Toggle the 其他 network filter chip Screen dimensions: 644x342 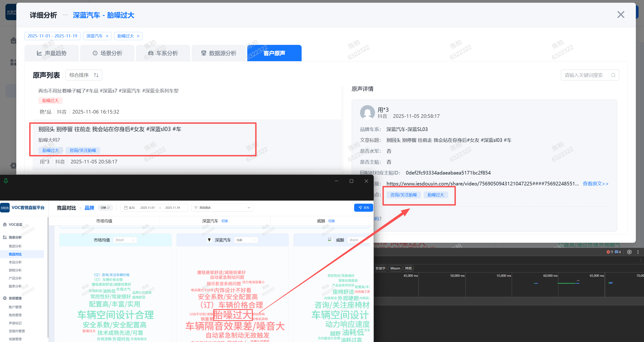pyautogui.click(x=408, y=268)
